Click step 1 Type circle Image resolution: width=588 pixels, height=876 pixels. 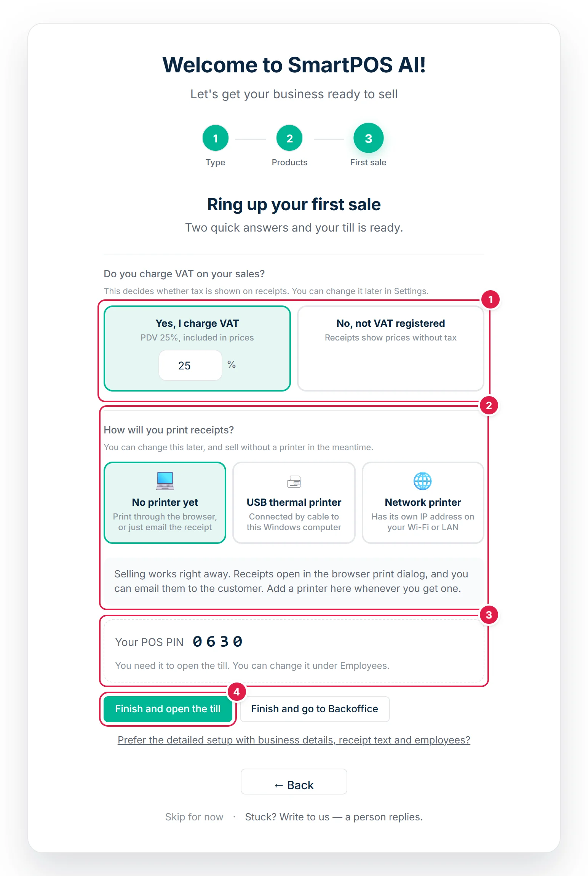[216, 138]
